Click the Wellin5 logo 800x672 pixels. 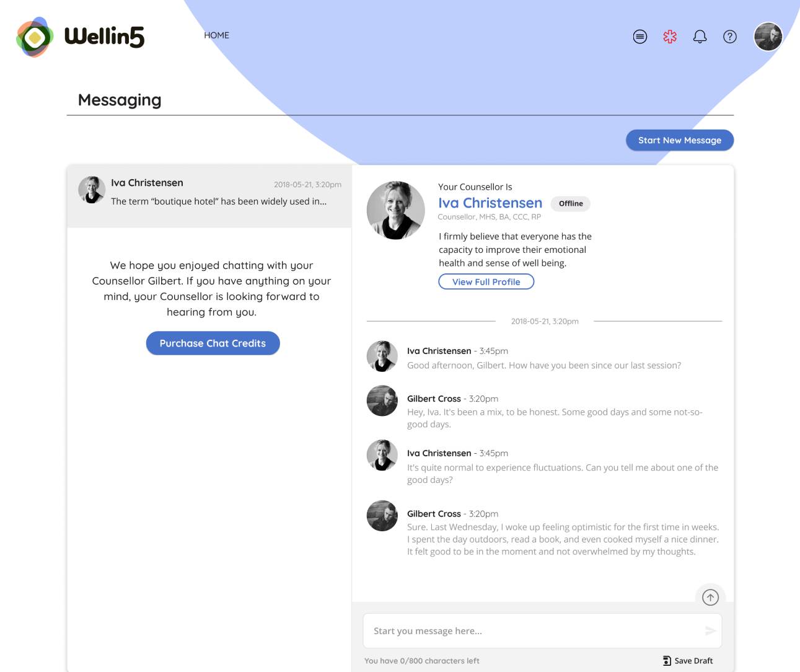click(x=80, y=37)
